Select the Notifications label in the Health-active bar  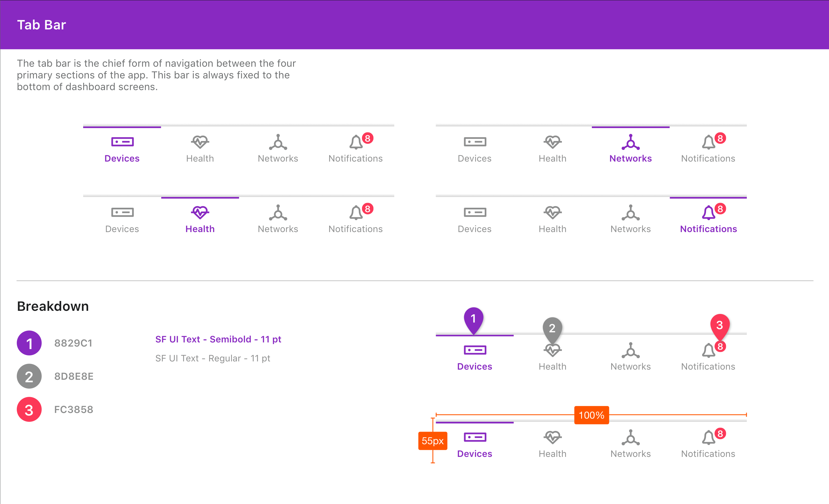tap(356, 229)
